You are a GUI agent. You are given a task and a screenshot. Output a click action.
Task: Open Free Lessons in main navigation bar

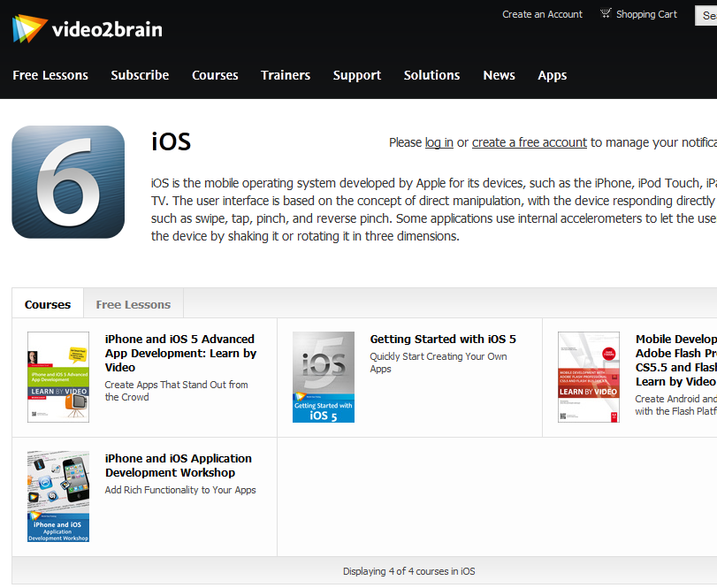[50, 75]
